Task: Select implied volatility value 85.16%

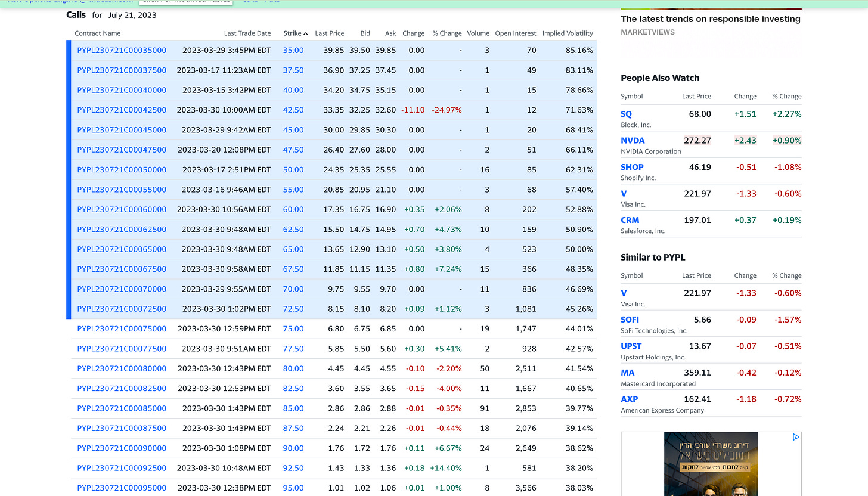Action: pyautogui.click(x=579, y=51)
